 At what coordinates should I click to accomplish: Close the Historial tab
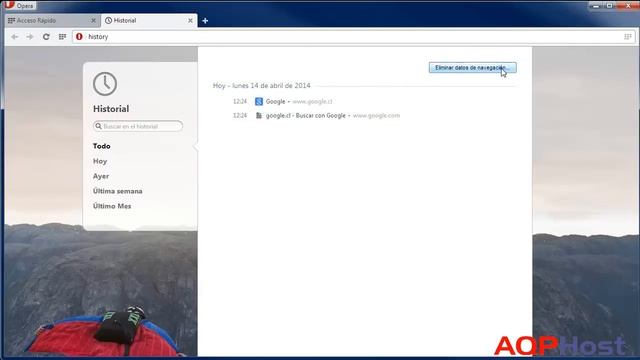[190, 20]
